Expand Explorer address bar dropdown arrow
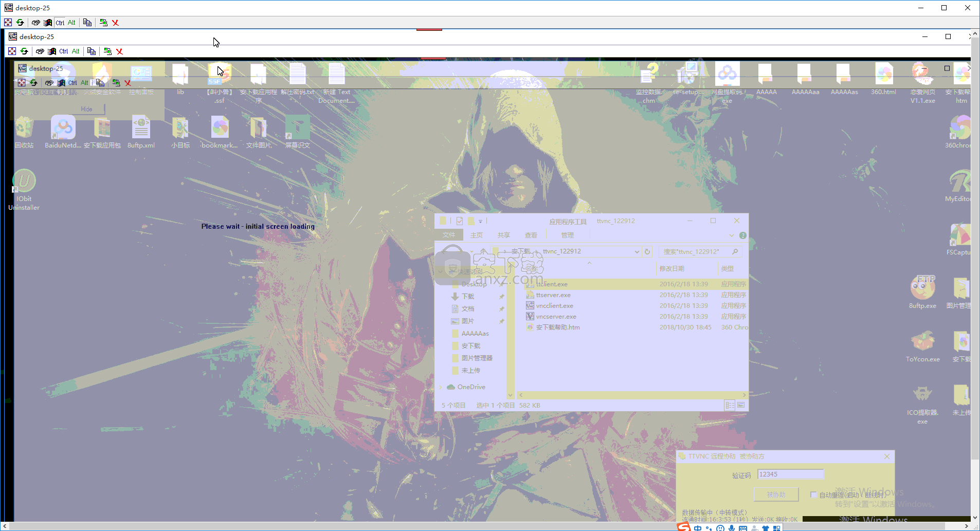 click(637, 251)
